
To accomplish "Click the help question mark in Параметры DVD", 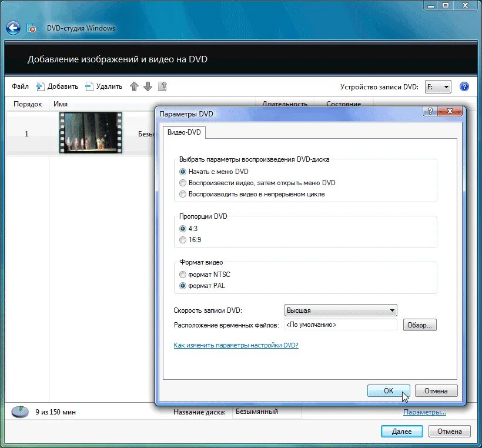I will pyautogui.click(x=430, y=111).
